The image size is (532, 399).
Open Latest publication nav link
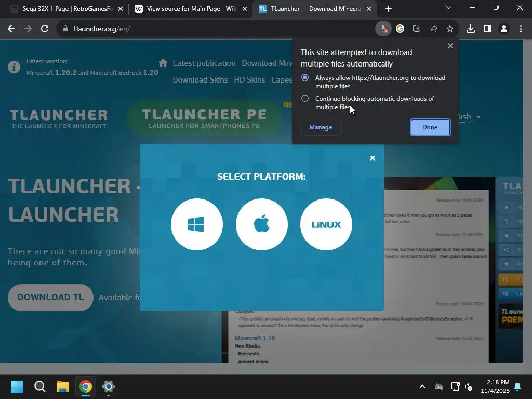204,63
